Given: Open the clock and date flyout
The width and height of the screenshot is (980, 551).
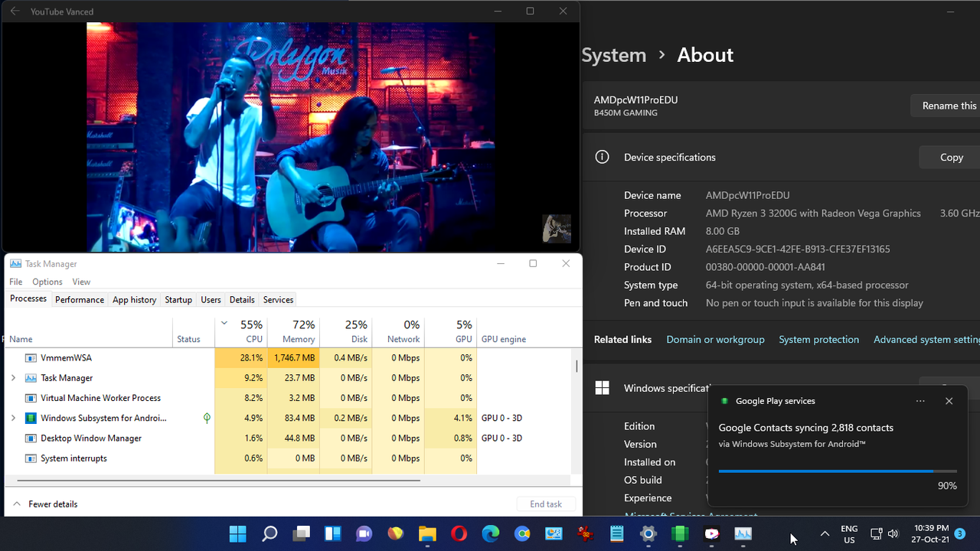Looking at the screenshot, I should click(931, 533).
